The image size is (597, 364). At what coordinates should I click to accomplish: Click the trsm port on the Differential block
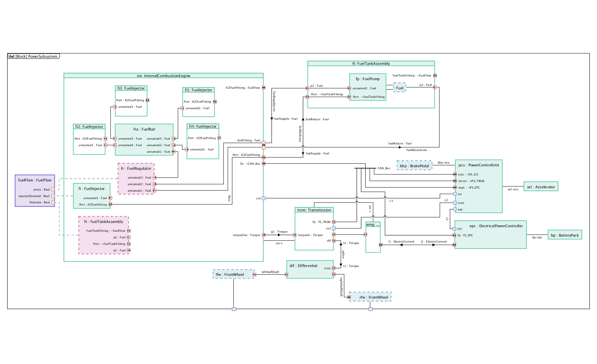(333, 268)
